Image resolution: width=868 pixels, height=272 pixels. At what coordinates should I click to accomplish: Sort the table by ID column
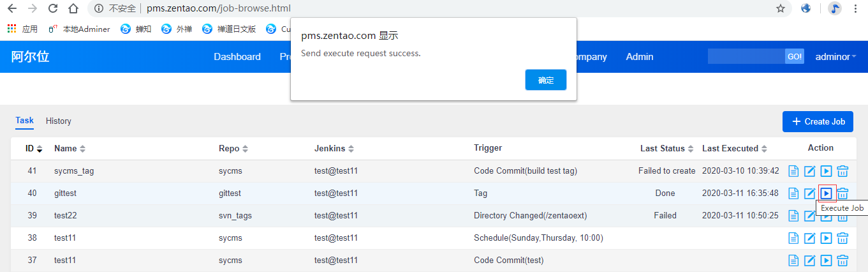click(34, 149)
